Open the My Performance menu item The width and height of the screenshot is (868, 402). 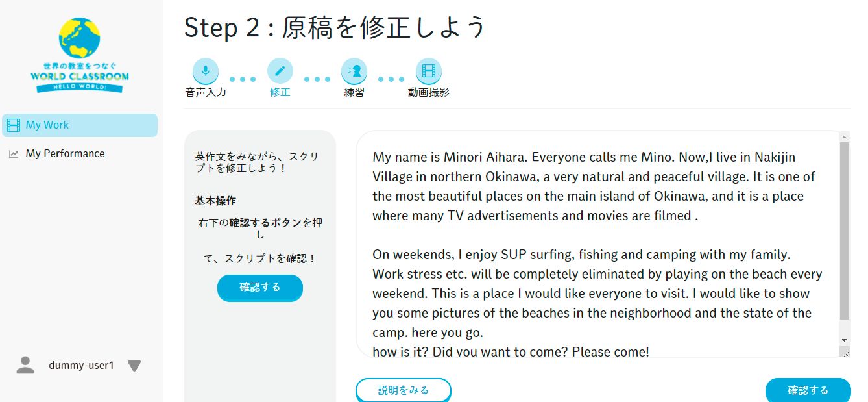pyautogui.click(x=65, y=154)
